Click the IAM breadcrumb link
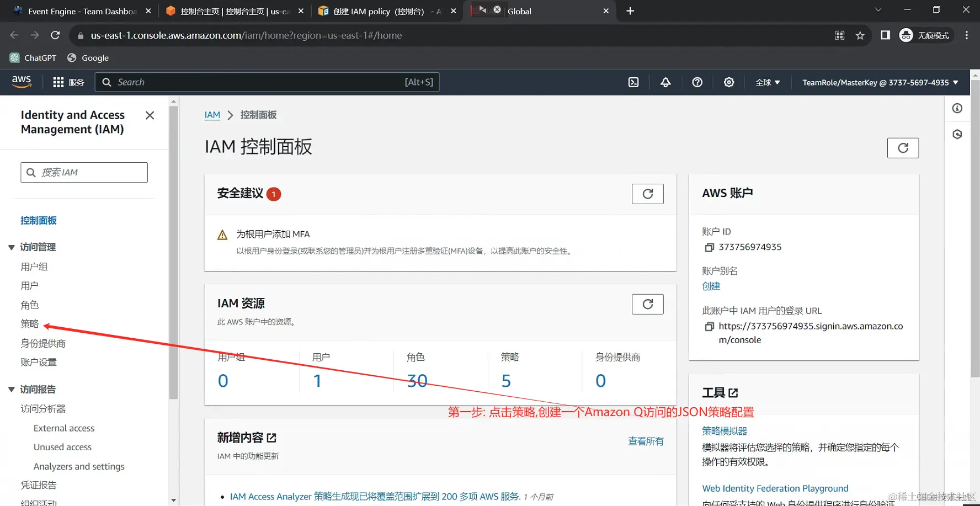 point(212,115)
